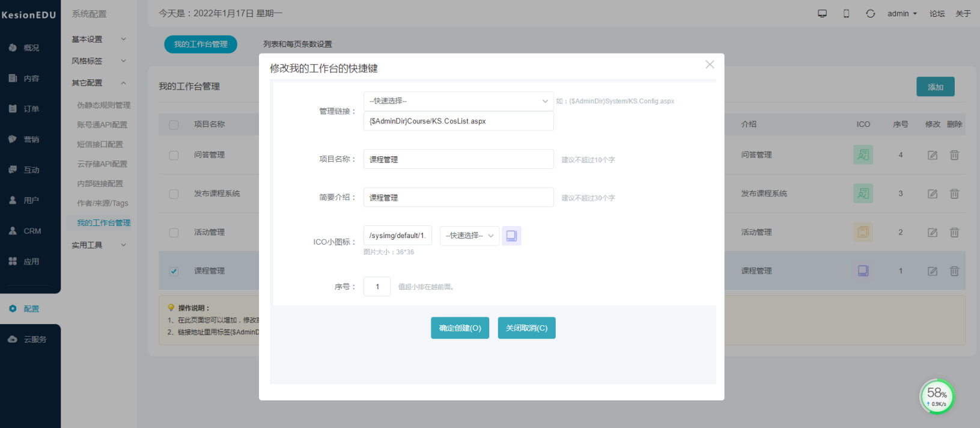Click the desktop preview icon in top bar
This screenshot has height=428, width=980.
tap(822, 13)
